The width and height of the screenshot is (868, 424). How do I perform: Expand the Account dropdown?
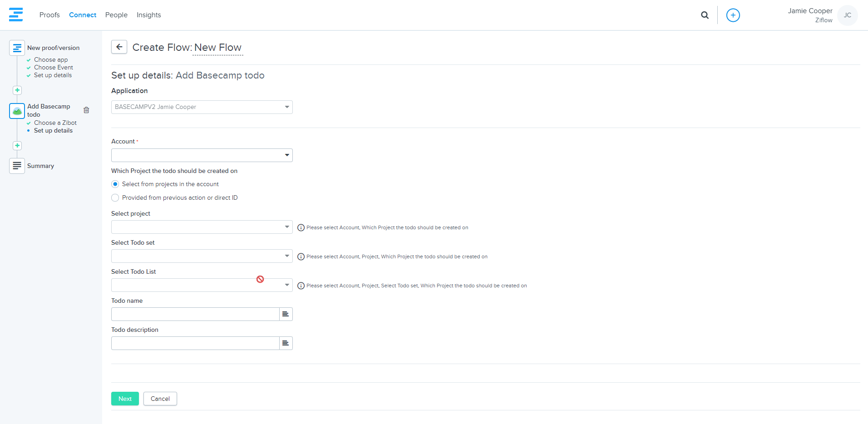(x=202, y=155)
